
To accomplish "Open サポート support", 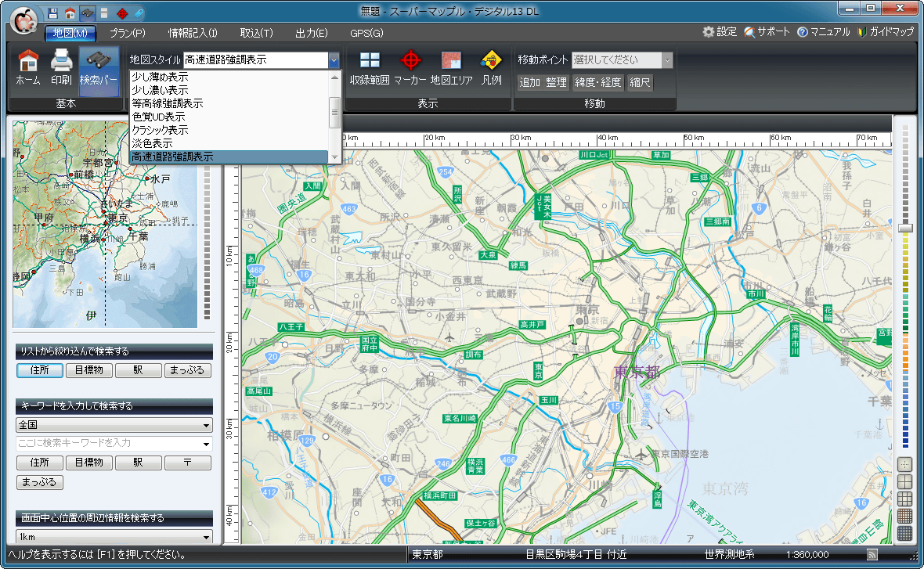I will pyautogui.click(x=767, y=32).
